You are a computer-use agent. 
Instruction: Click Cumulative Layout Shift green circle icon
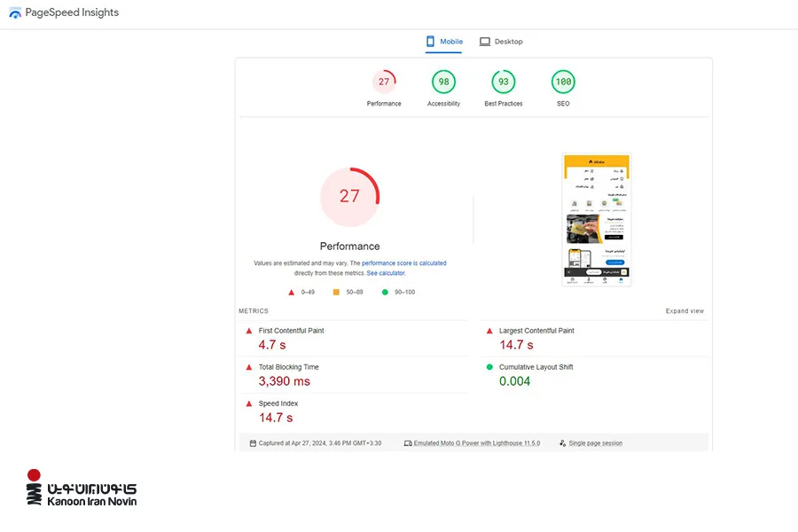[489, 367]
